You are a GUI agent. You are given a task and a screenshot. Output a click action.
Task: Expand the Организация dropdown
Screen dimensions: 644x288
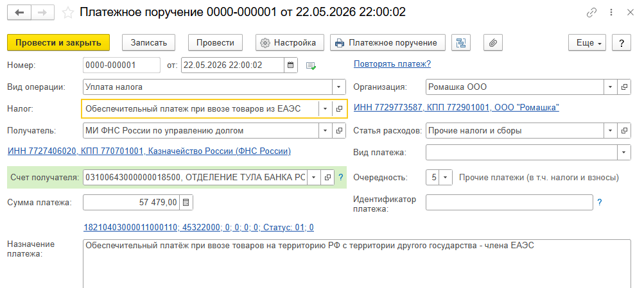[611, 87]
